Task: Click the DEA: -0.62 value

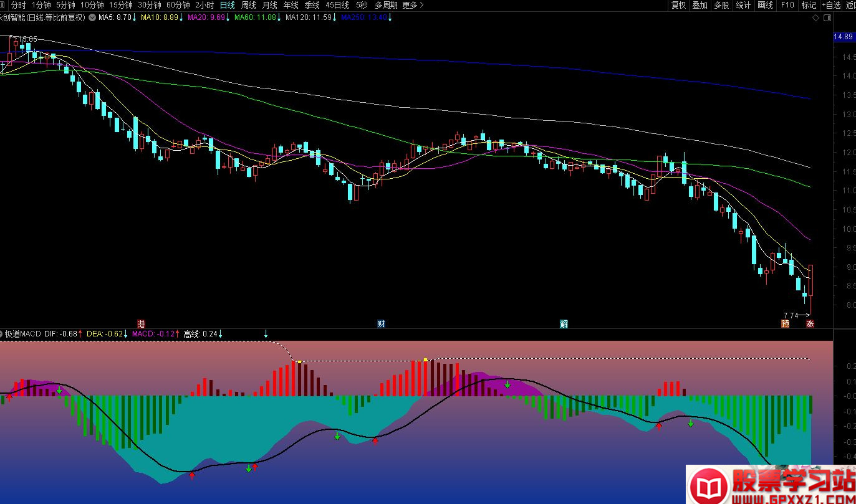Action: tap(105, 334)
